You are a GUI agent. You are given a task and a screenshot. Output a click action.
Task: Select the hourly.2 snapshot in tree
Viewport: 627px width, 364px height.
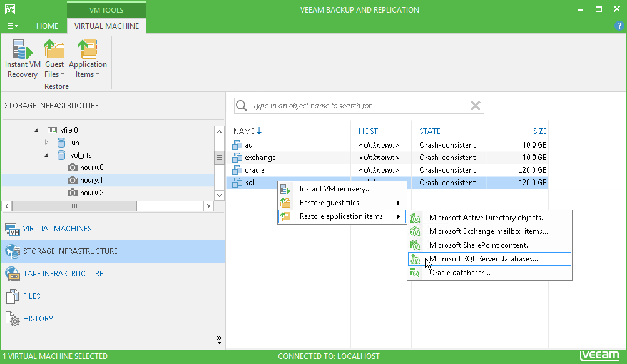click(91, 193)
